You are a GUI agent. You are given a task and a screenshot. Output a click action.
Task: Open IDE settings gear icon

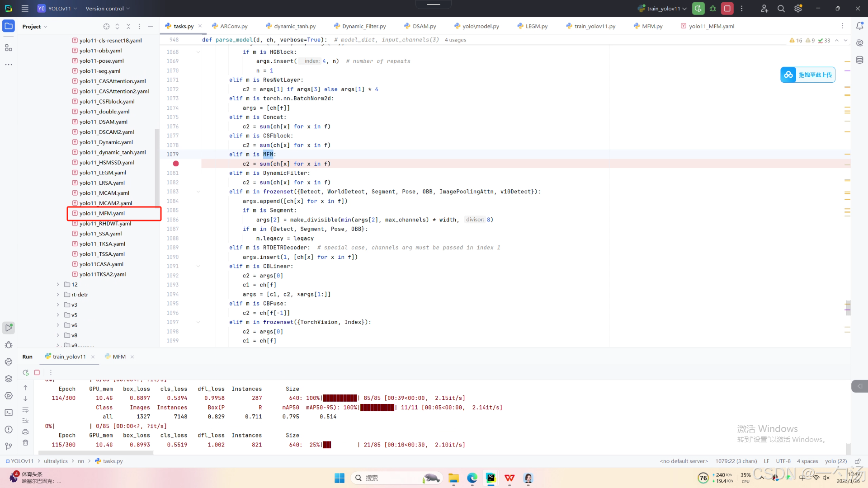point(798,9)
